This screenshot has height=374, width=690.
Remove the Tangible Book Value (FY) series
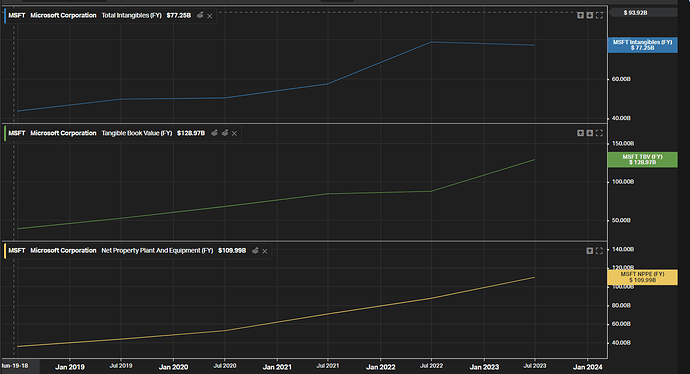pyautogui.click(x=235, y=133)
